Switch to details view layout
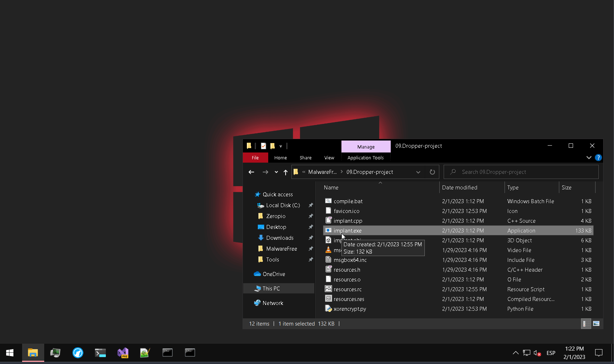Screen dimensions: 614x364 pyautogui.click(x=585, y=324)
